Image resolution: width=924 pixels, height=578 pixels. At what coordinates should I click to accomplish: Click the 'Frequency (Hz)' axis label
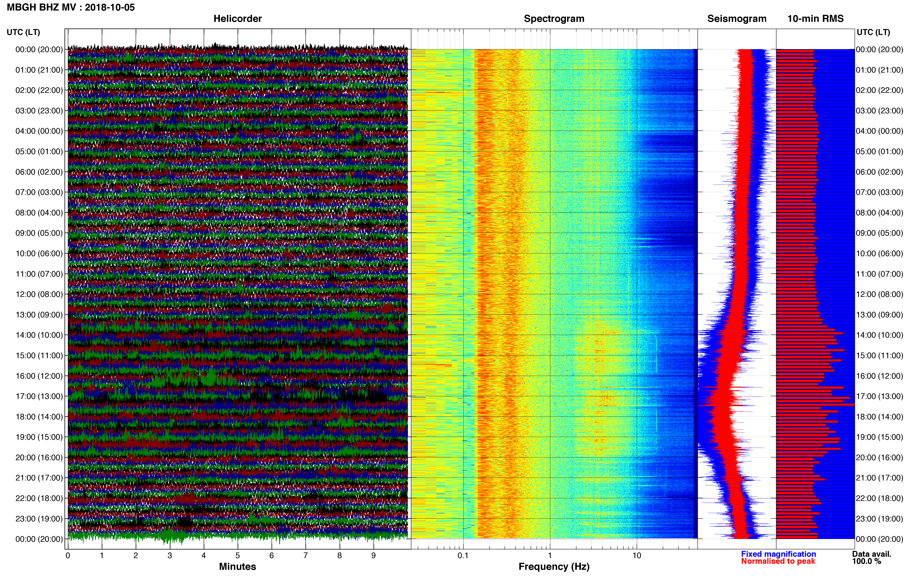pos(554,567)
